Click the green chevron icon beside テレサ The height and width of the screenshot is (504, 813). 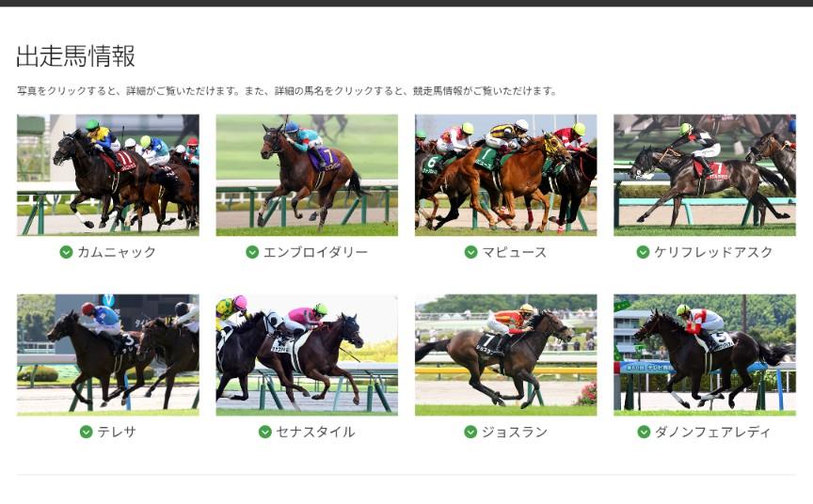(x=86, y=432)
